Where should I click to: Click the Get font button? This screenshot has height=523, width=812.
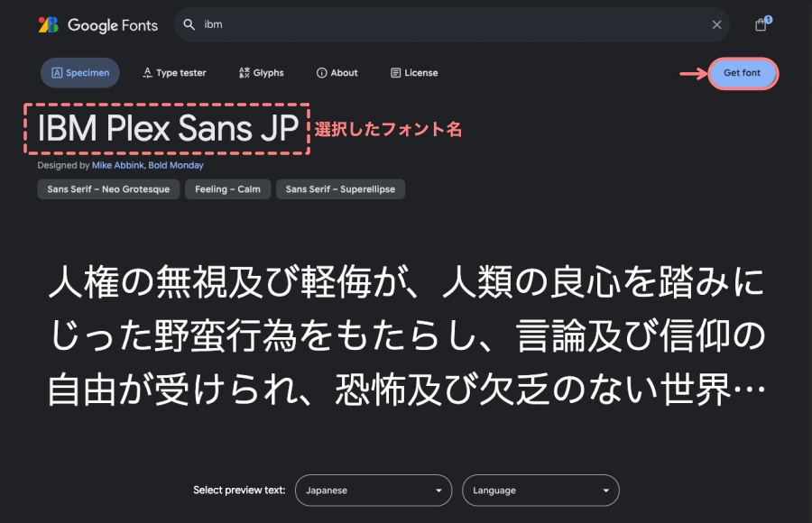[743, 73]
